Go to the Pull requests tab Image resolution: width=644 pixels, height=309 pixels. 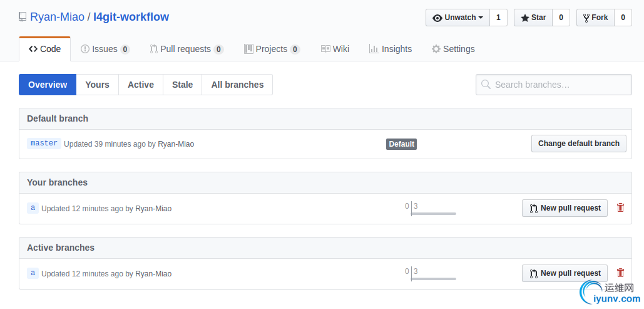(187, 49)
